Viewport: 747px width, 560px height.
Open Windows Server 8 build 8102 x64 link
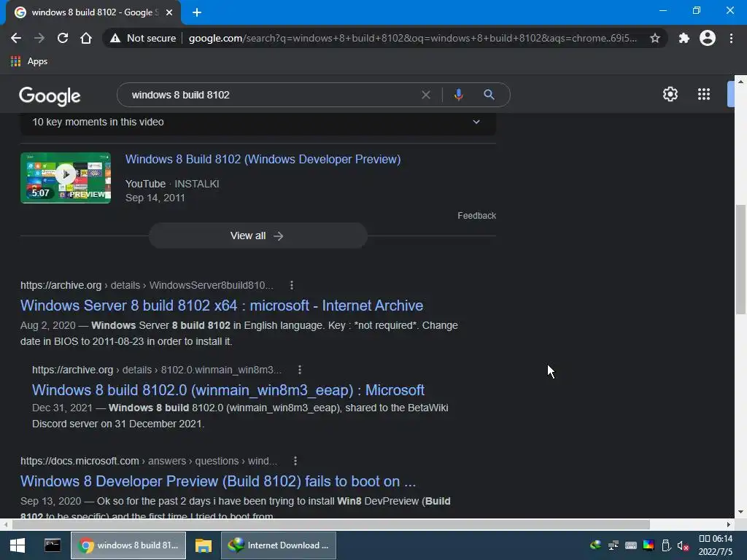222,306
